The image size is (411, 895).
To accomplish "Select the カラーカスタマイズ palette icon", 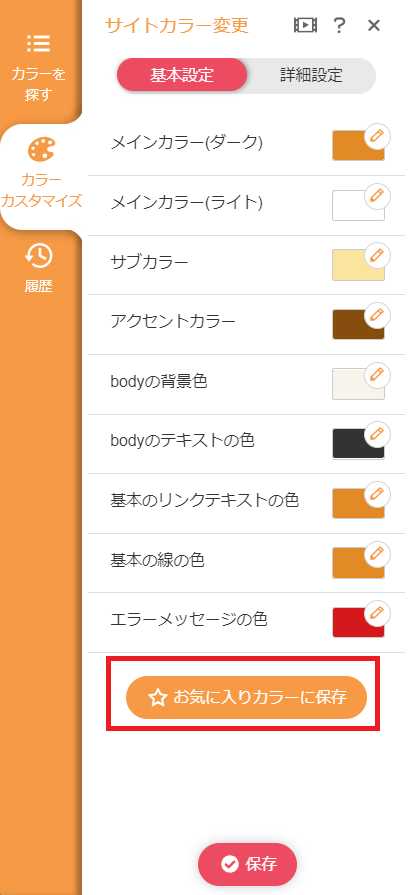I will pos(41,151).
